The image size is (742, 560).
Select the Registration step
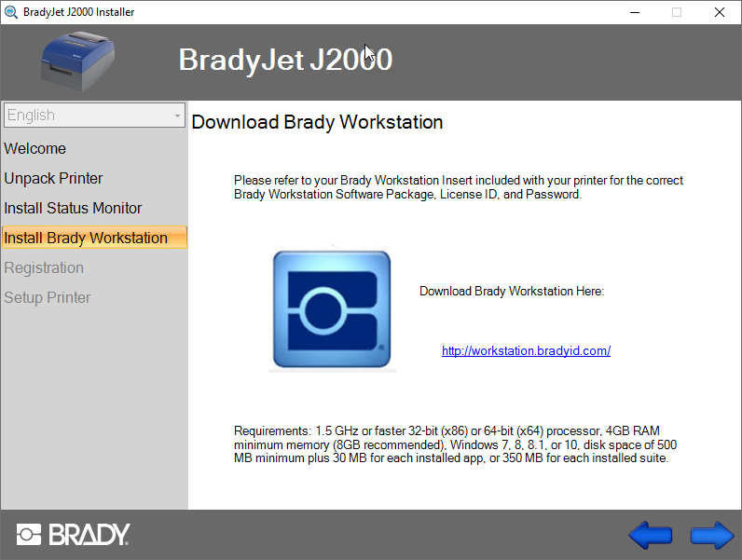[x=44, y=267]
